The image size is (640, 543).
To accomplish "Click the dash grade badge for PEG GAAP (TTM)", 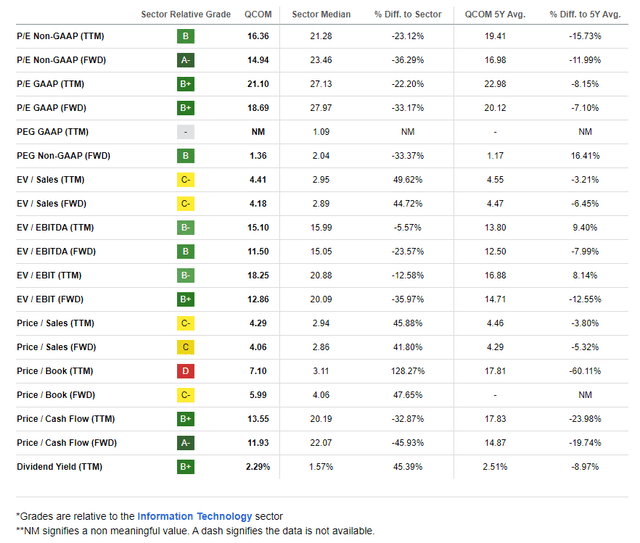I will 186,132.
